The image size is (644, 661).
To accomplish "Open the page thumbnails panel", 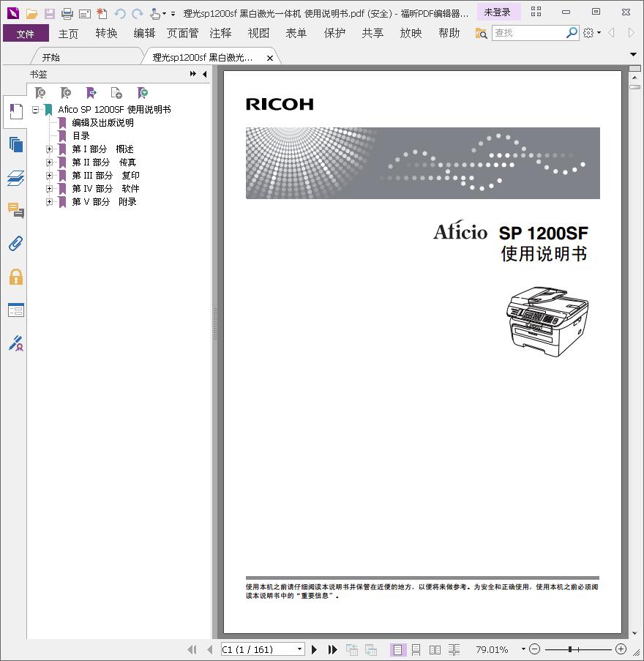I will tap(16, 145).
